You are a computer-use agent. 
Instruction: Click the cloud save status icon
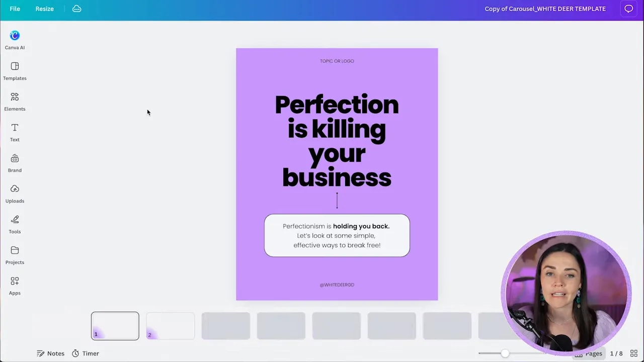point(76,9)
